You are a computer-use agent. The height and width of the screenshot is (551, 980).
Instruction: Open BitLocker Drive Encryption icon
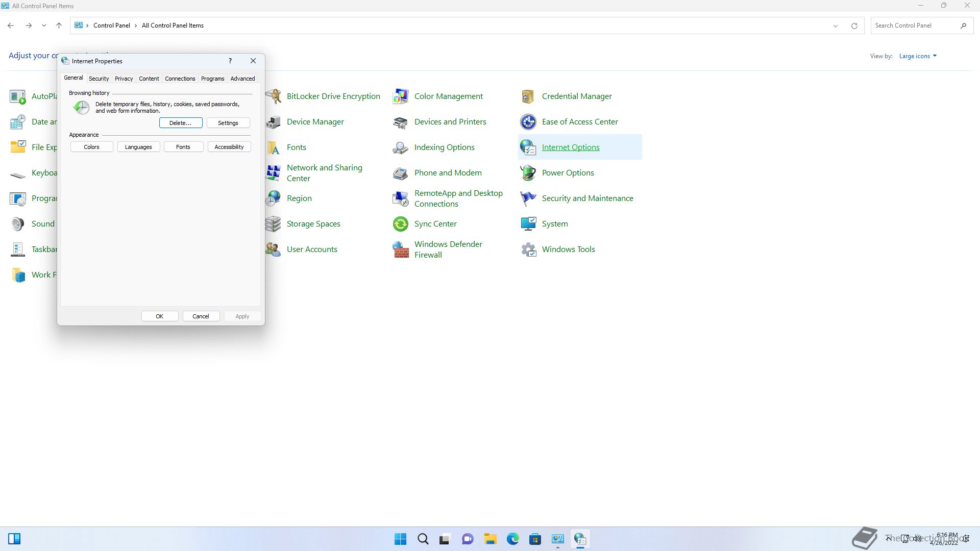[274, 96]
